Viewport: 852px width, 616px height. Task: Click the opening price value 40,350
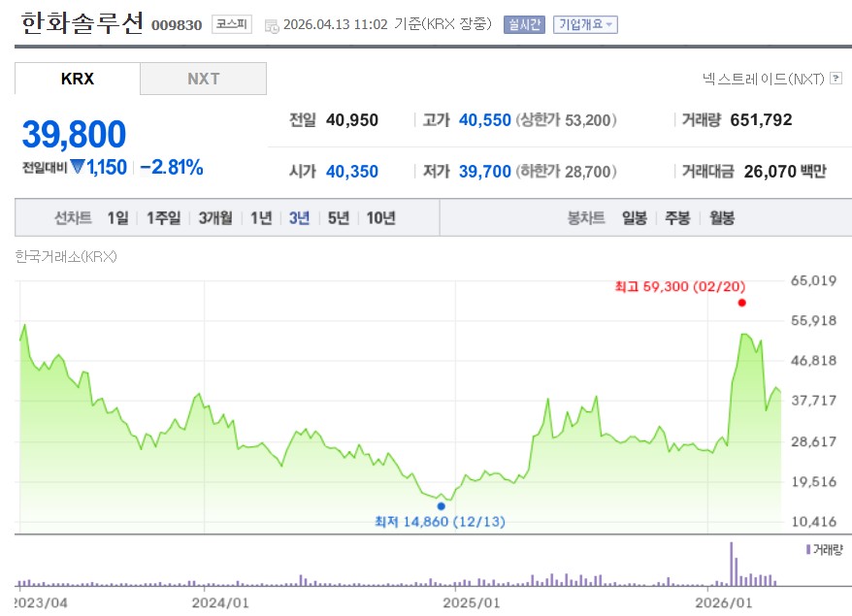pos(352,172)
